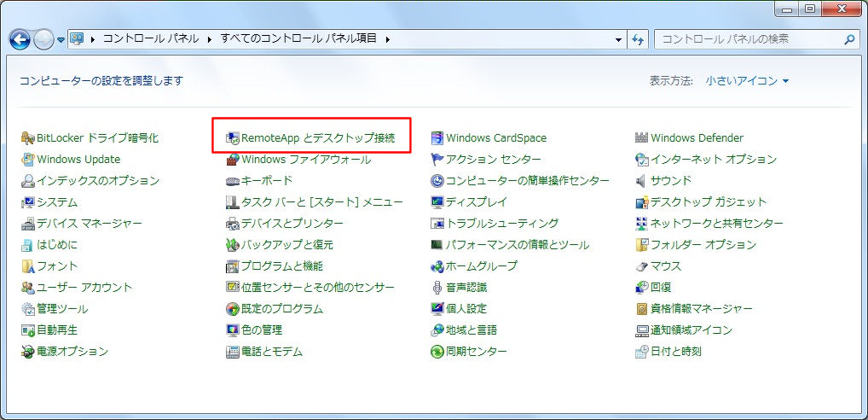The image size is (868, 420).
Task: Click the パフォーマンスの情報とツール link
Action: tap(518, 245)
